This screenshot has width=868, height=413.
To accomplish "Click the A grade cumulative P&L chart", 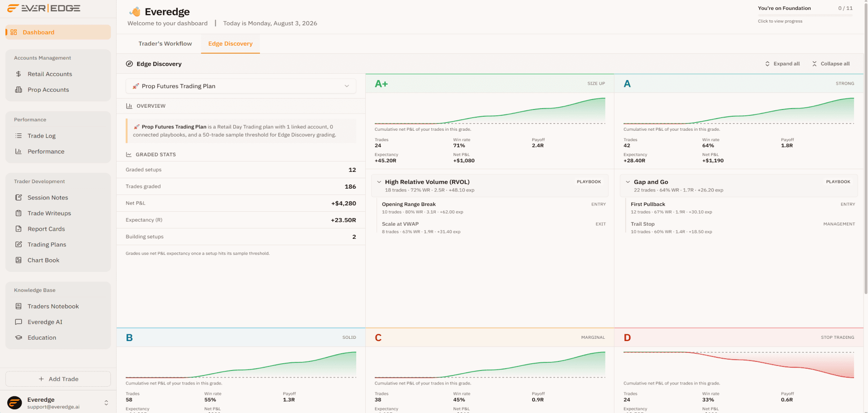I will [739, 111].
